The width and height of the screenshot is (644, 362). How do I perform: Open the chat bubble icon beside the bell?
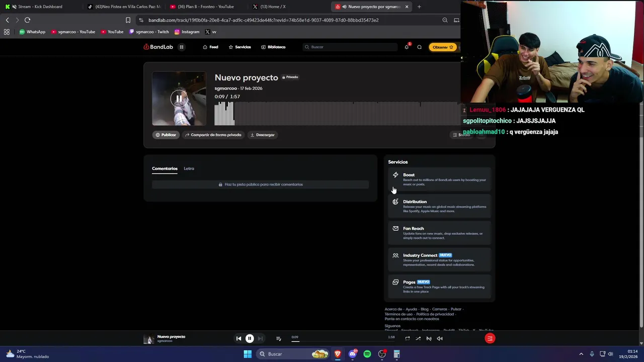(419, 47)
